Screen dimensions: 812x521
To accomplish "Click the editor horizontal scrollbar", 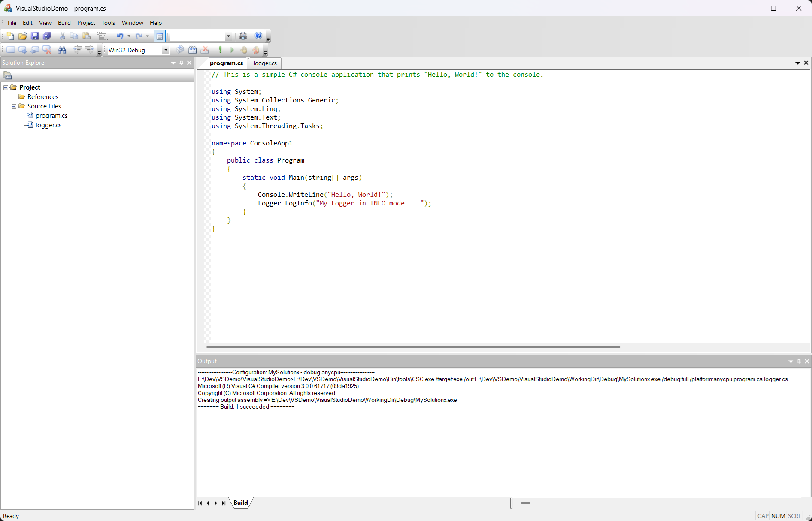I will click(413, 347).
